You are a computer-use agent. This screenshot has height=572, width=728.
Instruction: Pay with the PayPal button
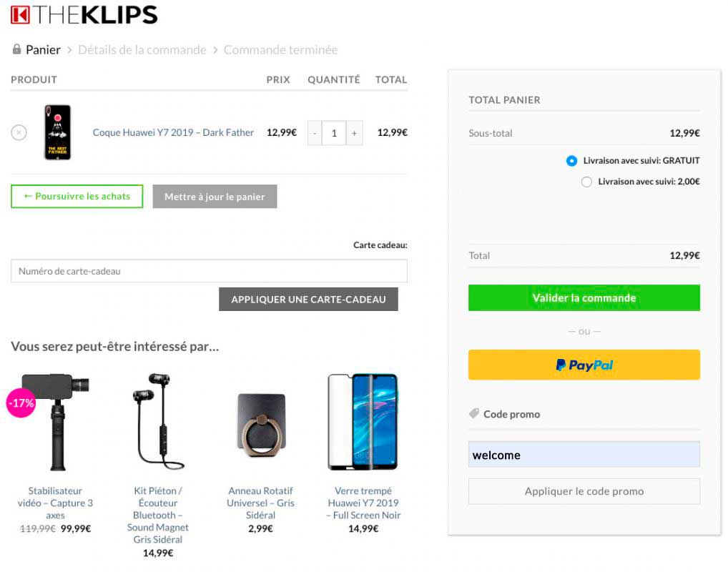coord(584,365)
